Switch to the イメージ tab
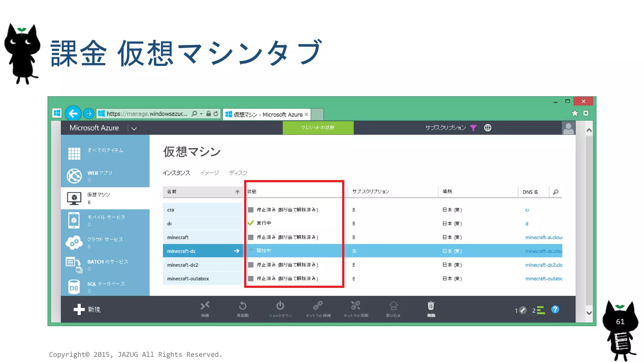This screenshot has height=362, width=644. [209, 173]
